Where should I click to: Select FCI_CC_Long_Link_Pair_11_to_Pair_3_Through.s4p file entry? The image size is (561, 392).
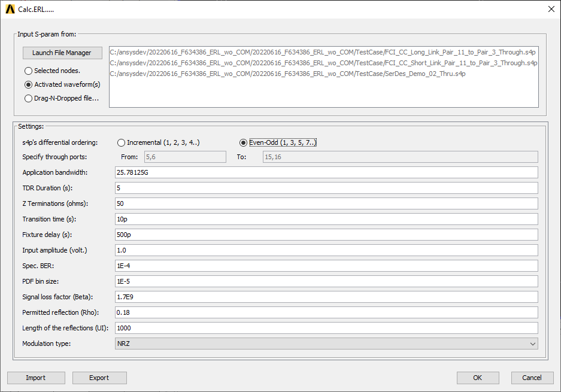[x=323, y=52]
